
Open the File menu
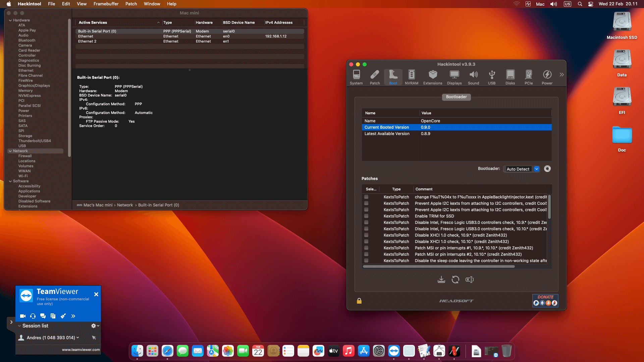coord(51,4)
